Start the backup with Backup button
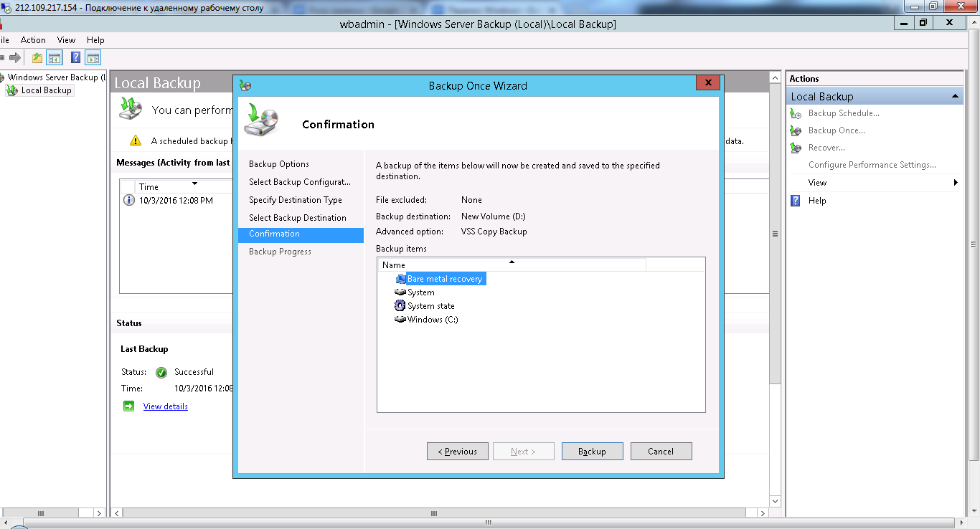Image resolution: width=980 pixels, height=529 pixels. (x=592, y=452)
